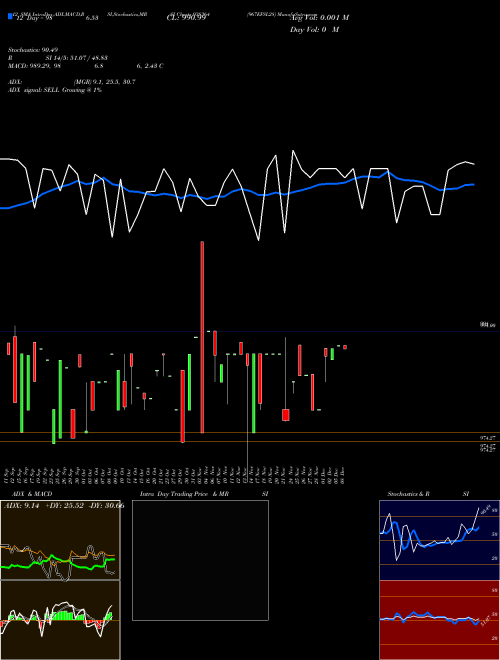Click the tallest red candlestick in chart
500x660 pixels.
[x=202, y=337]
